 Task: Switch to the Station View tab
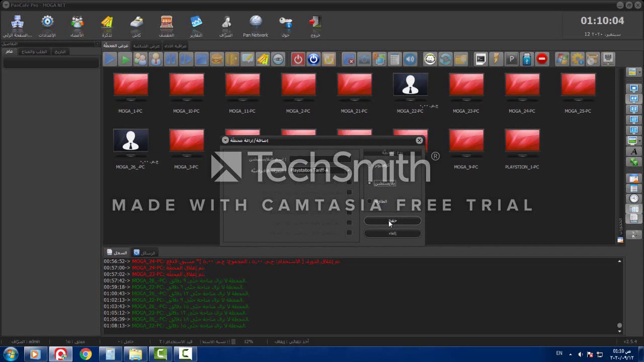(116, 46)
